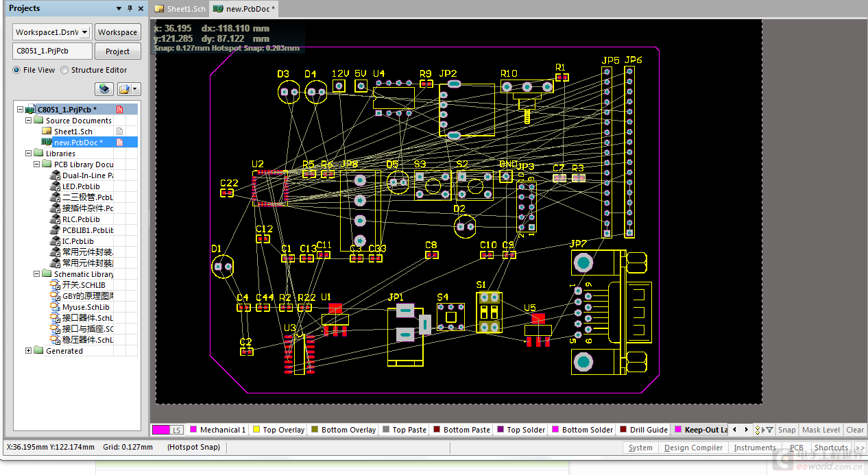868x475 pixels.
Task: Click the D3 diode footprint
Action: pos(289,91)
